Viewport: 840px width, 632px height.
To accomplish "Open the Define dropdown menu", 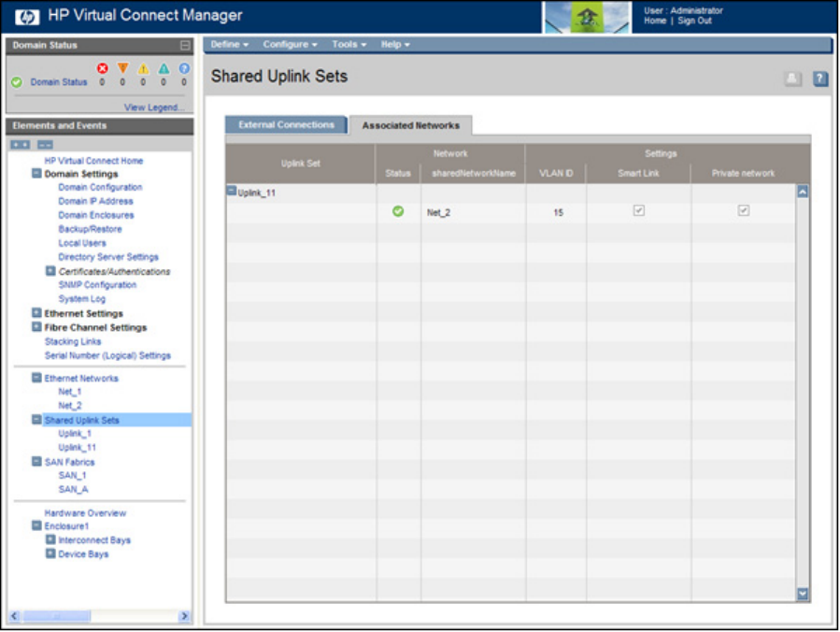I will pos(229,44).
